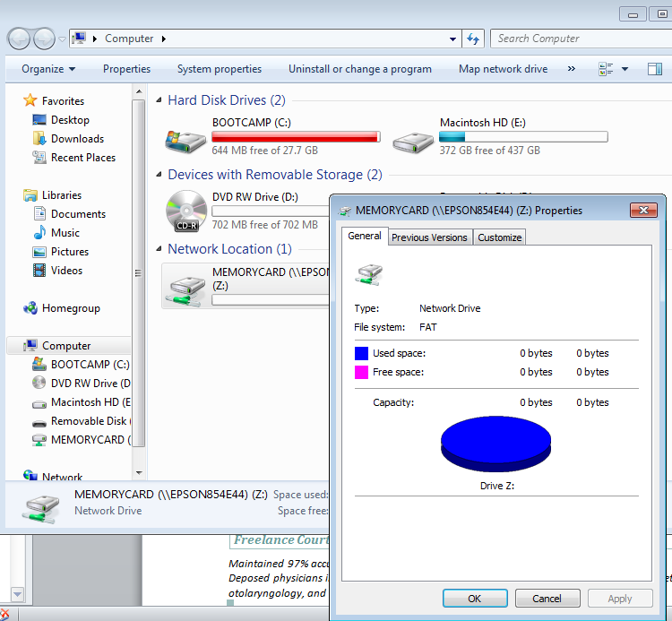The width and height of the screenshot is (672, 621).
Task: Select MEMORYCARD (Z:) network drive icon
Action: click(187, 291)
